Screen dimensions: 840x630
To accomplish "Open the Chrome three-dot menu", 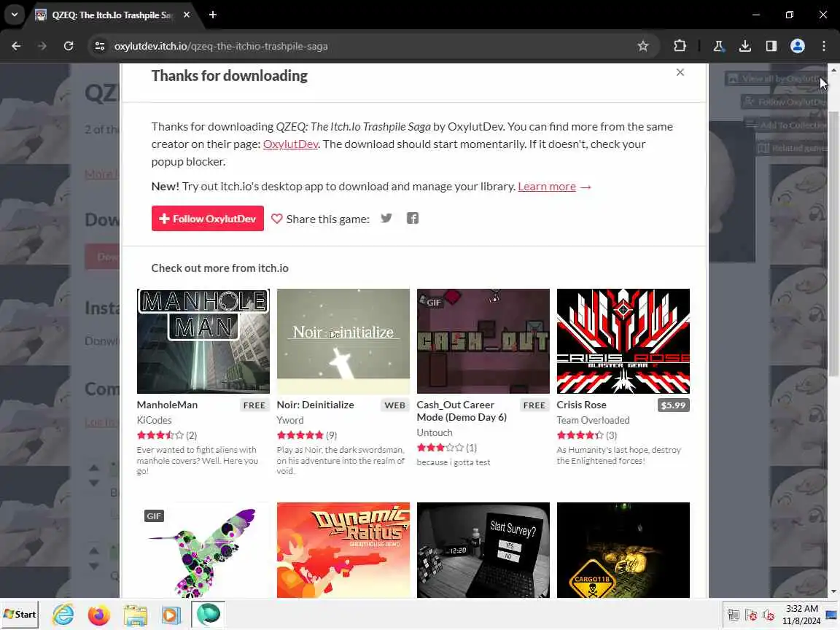I will [x=824, y=46].
